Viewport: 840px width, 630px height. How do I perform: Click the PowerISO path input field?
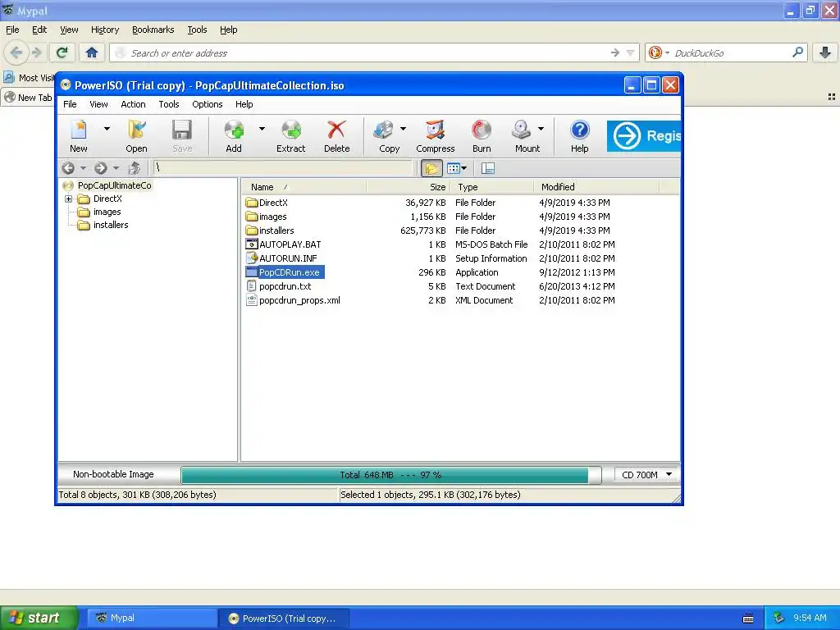click(283, 168)
